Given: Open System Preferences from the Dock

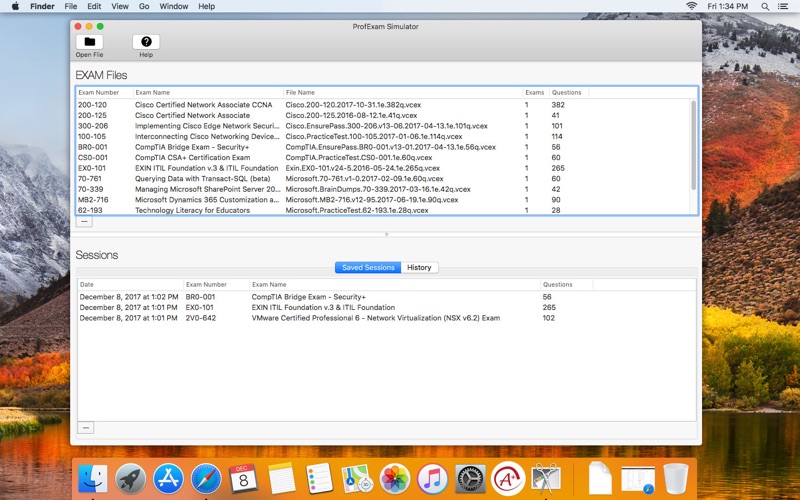Looking at the screenshot, I should click(470, 479).
